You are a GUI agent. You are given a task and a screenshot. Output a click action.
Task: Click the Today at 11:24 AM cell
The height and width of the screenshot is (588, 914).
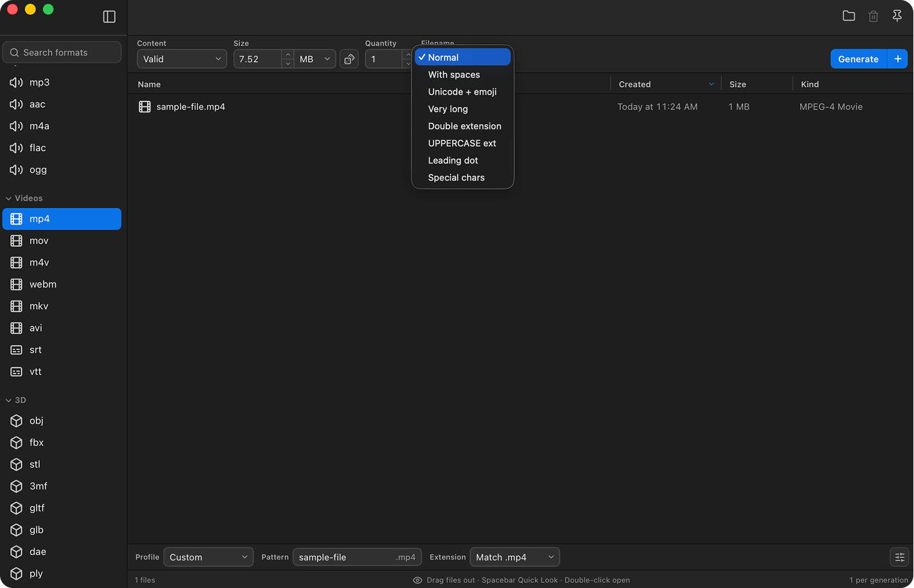[x=657, y=107]
